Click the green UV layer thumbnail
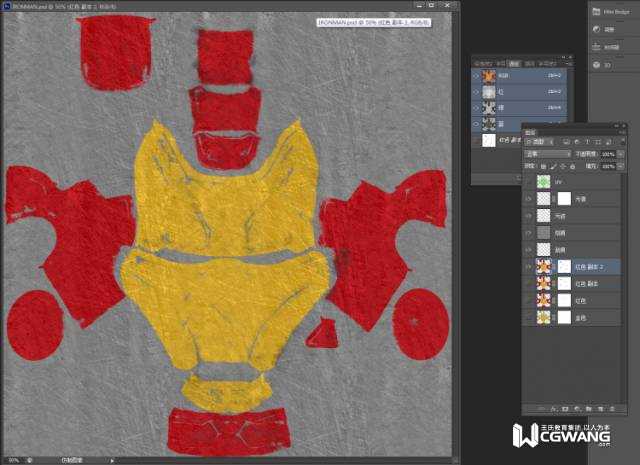 tap(543, 182)
